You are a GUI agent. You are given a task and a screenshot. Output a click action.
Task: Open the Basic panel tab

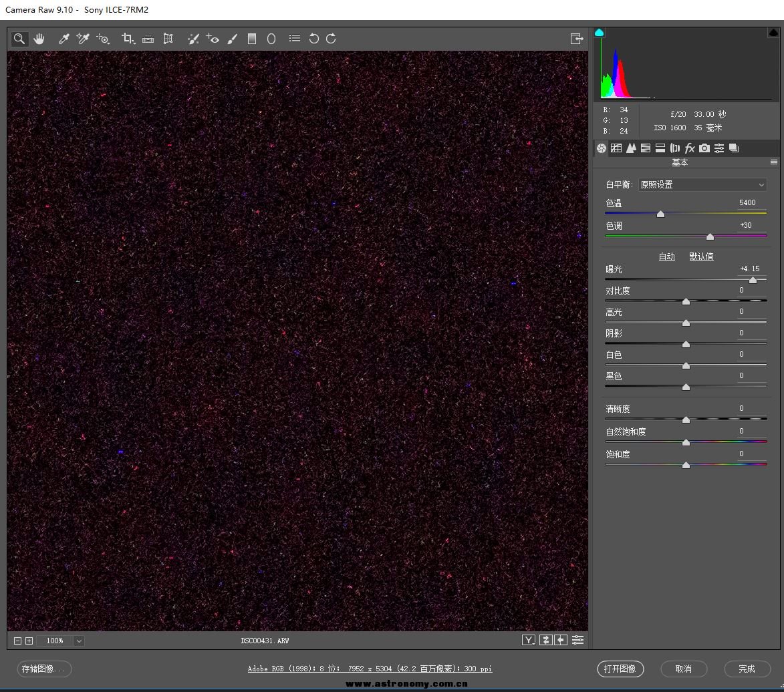point(602,148)
